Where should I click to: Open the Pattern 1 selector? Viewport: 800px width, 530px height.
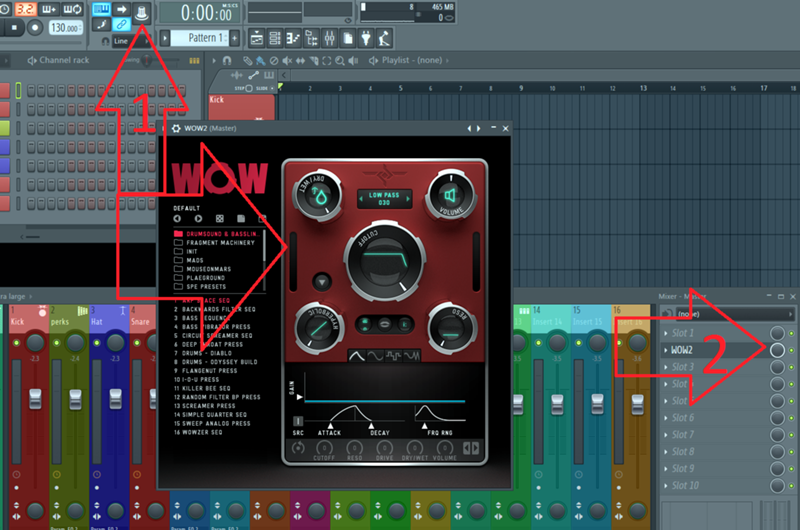coord(199,38)
